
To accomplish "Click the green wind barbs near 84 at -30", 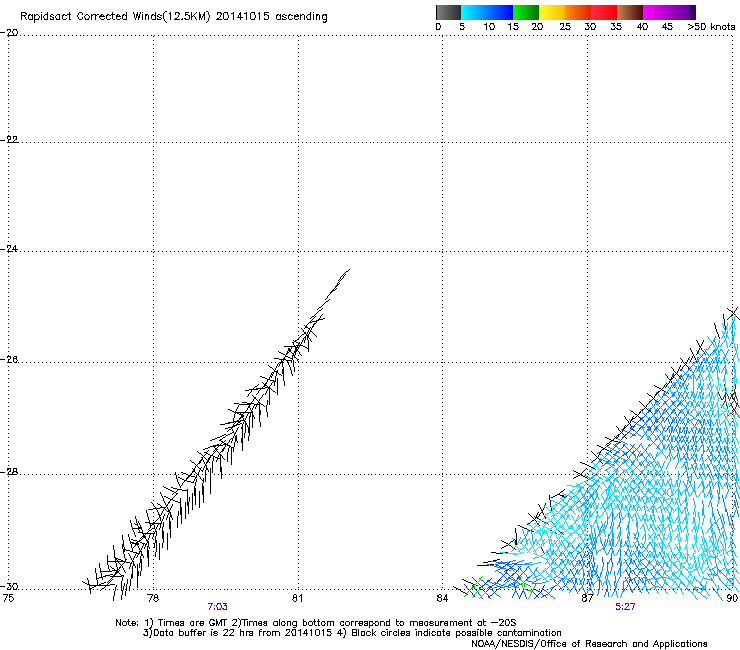I will (474, 589).
